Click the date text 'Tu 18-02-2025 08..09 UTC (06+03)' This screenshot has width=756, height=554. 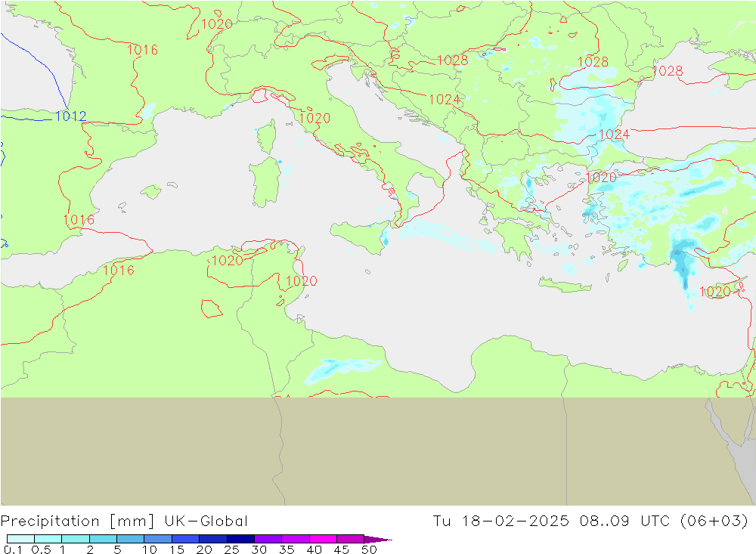click(x=590, y=522)
